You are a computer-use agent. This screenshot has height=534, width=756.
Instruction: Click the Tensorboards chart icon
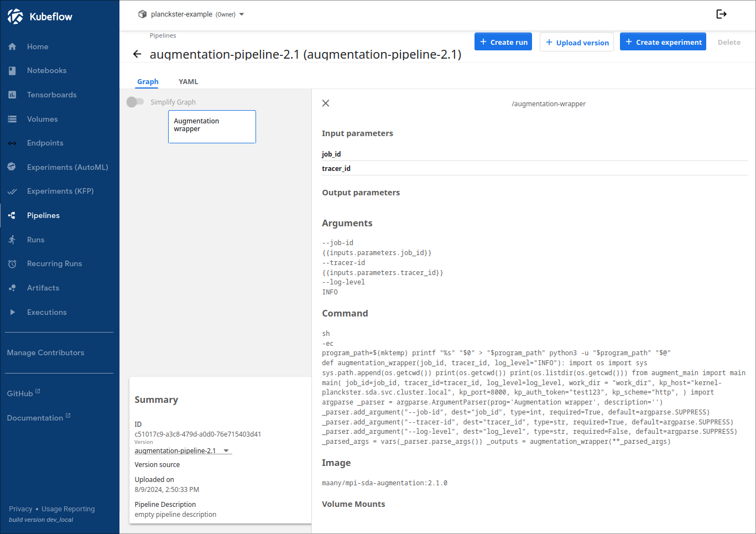coord(12,95)
